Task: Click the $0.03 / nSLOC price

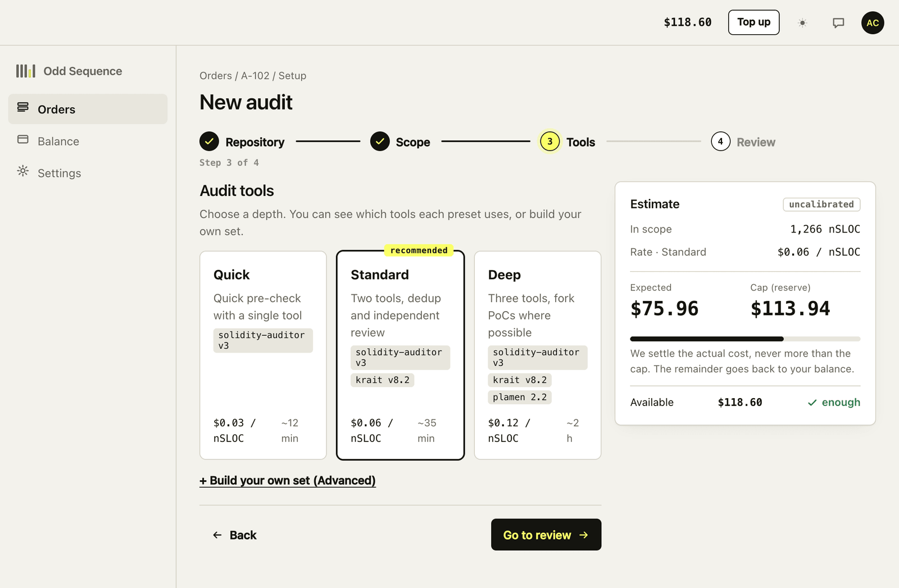Action: tap(235, 431)
